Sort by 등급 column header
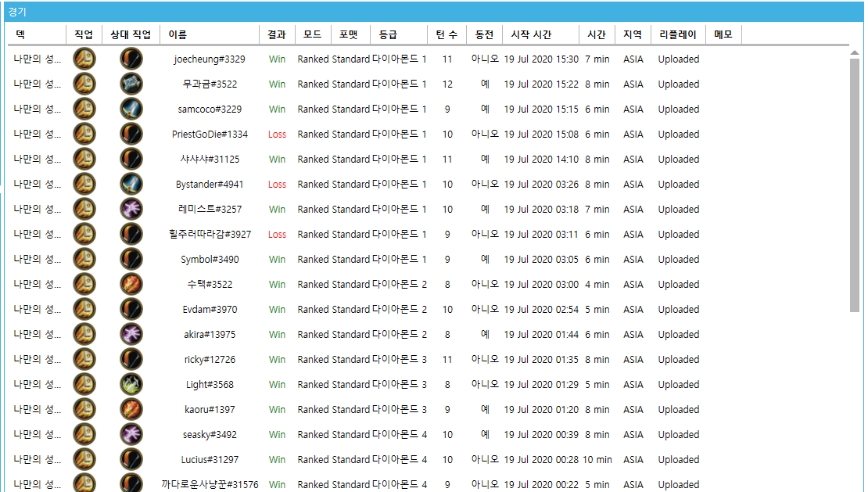Image resolution: width=868 pixels, height=492 pixels. pos(399,34)
